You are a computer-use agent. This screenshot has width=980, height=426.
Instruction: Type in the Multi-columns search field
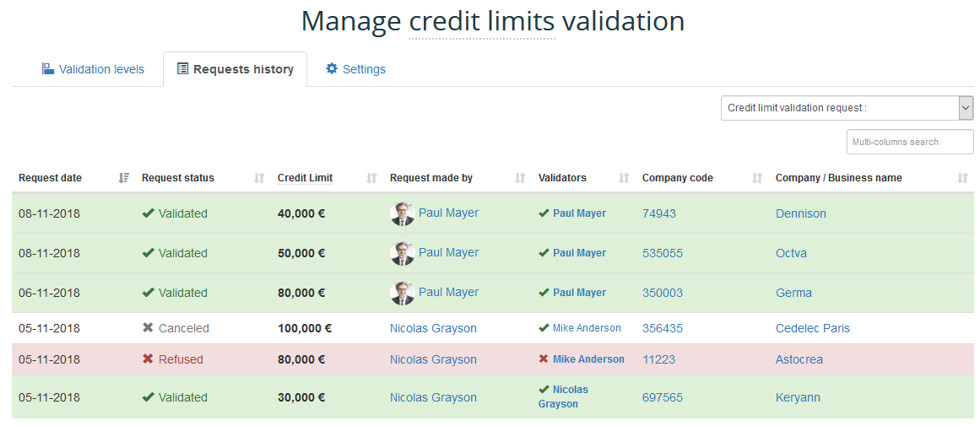909,142
